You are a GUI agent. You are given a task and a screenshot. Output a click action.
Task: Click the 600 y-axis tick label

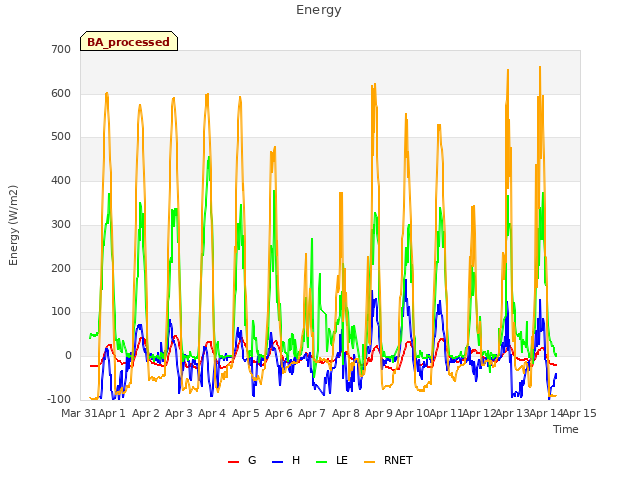click(61, 93)
